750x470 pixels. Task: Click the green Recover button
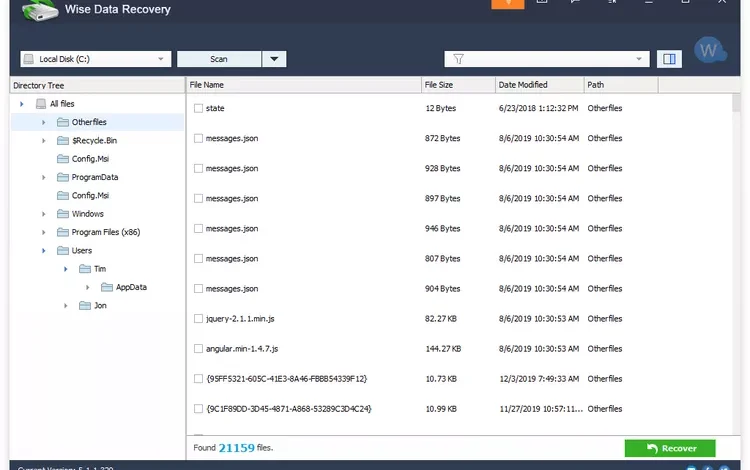(x=670, y=448)
